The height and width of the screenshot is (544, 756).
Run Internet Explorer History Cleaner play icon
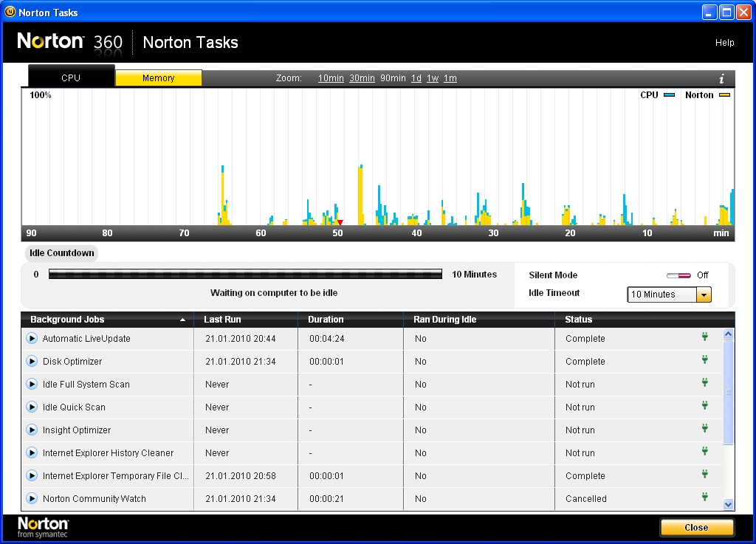[32, 452]
